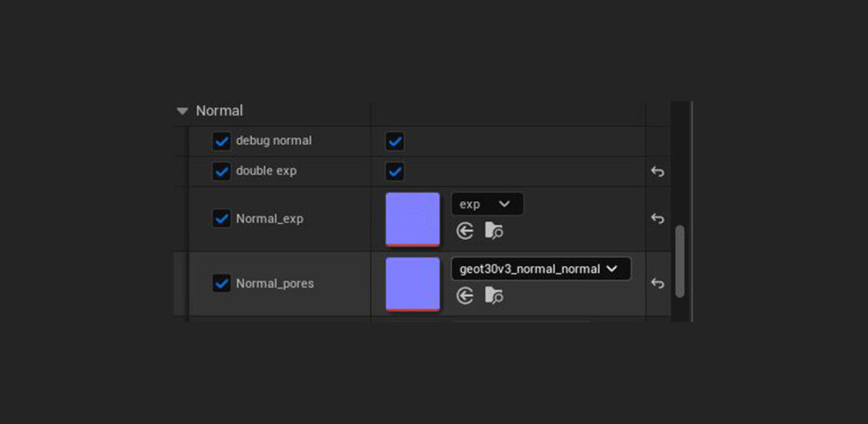This screenshot has width=868, height=424.
Task: Toggle the double exp override checkbox
Action: pyautogui.click(x=221, y=171)
